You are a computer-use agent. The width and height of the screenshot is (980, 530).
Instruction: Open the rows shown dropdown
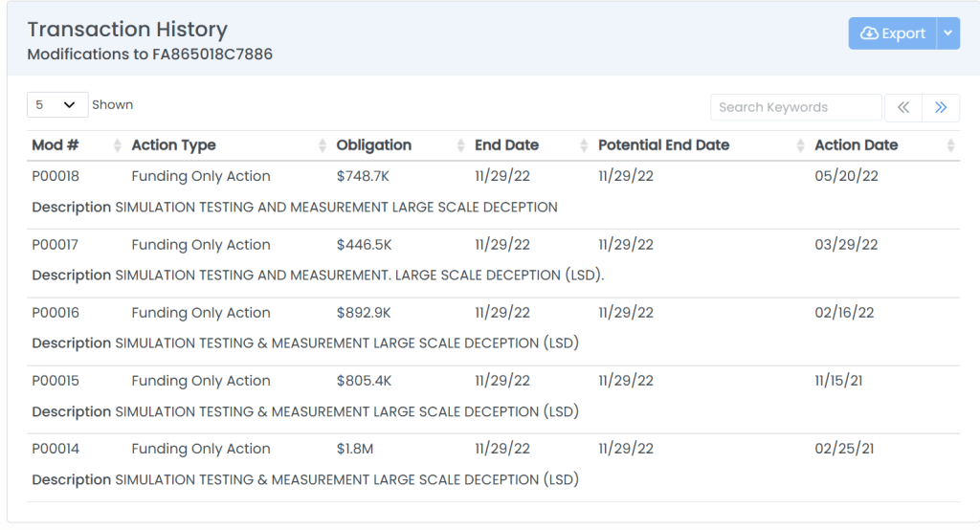point(56,105)
